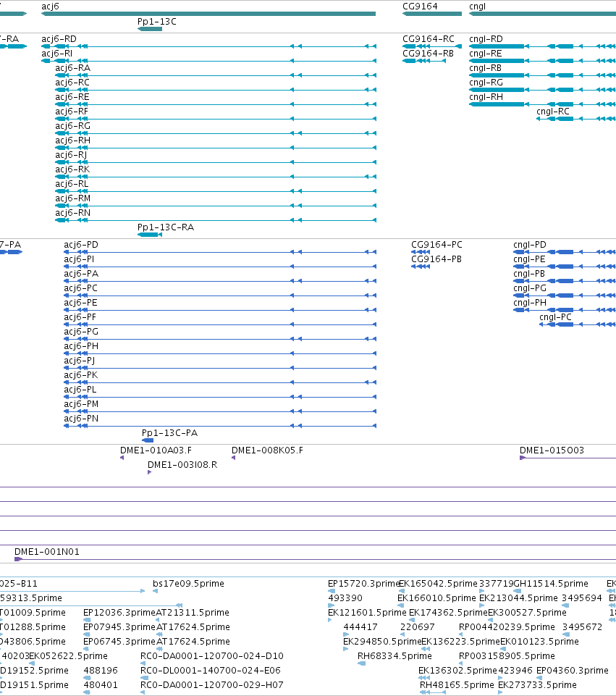Click the cngl-PD label
This screenshot has width=616, height=696.
click(530, 245)
